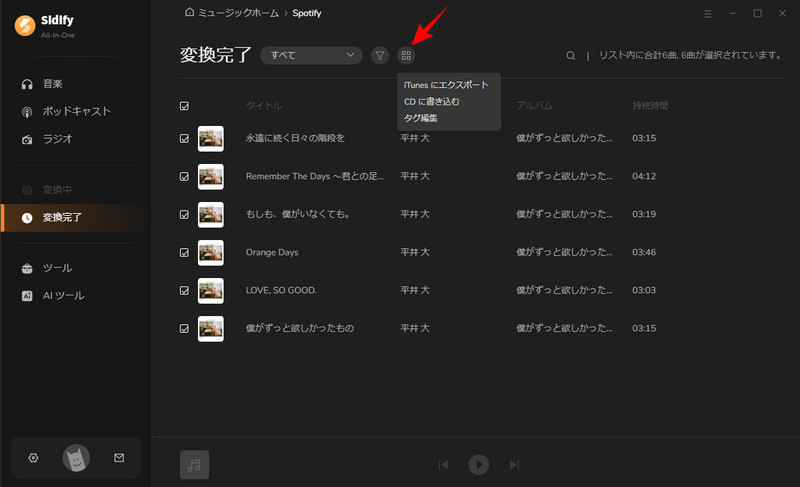The width and height of the screenshot is (800, 487).
Task: Skip to previous track
Action: [x=443, y=465]
